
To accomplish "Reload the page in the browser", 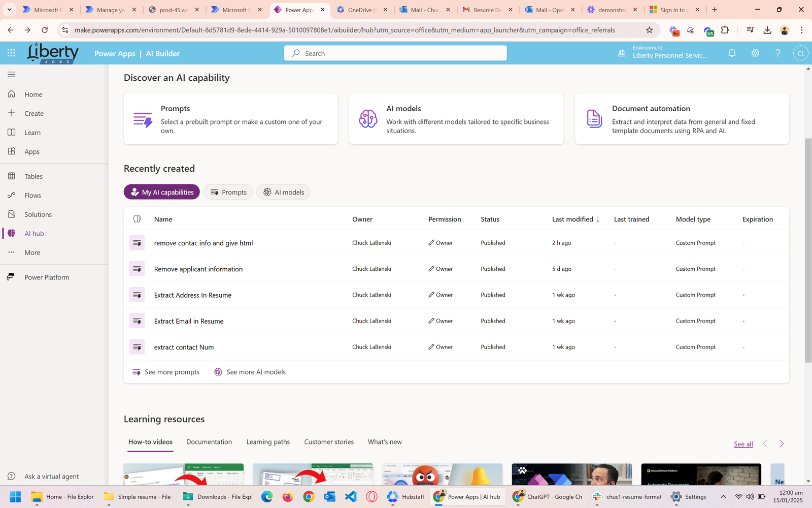I will pyautogui.click(x=45, y=30).
